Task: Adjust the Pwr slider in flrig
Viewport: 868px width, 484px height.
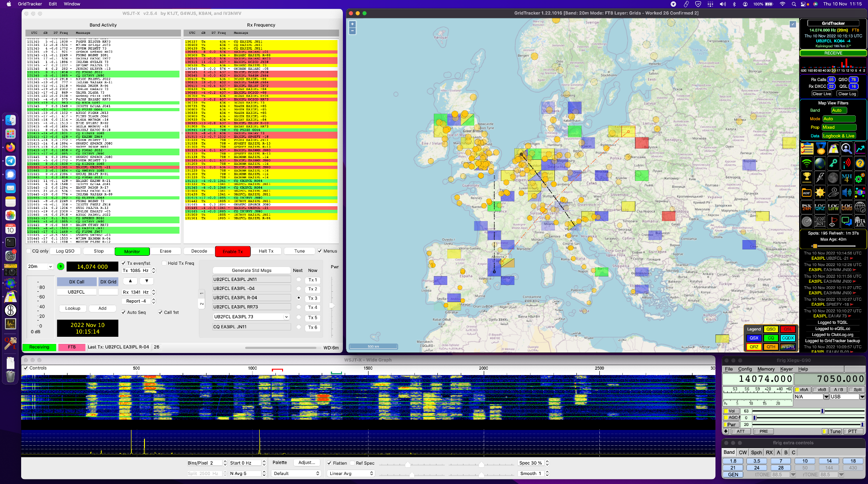Action: coord(809,425)
